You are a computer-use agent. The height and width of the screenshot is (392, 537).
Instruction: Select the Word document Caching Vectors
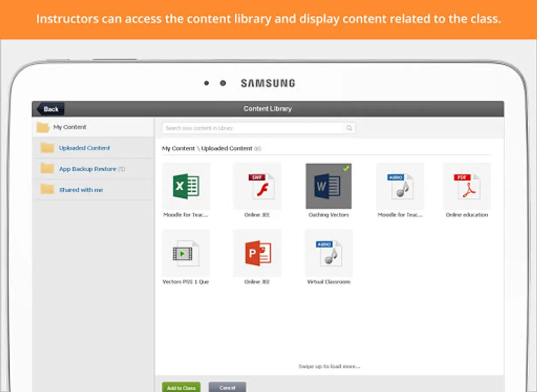click(x=329, y=186)
